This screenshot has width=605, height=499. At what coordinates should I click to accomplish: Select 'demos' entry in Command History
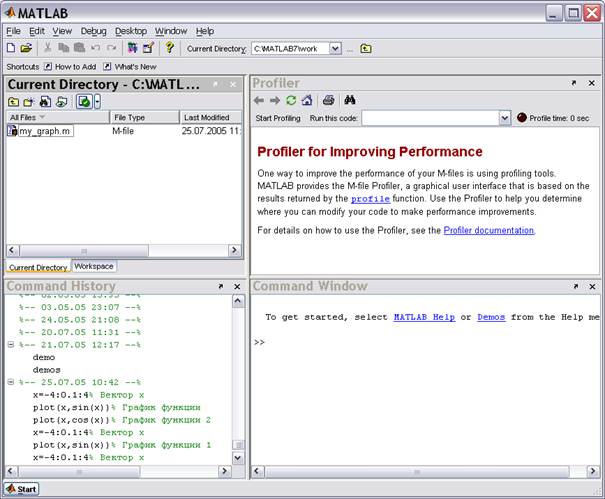(x=46, y=370)
